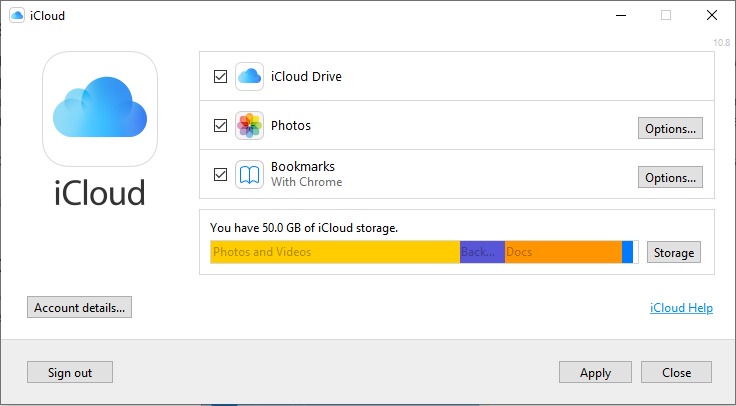Screen dimensions: 736x406
Task: Minimize the iCloud window
Action: coord(620,16)
